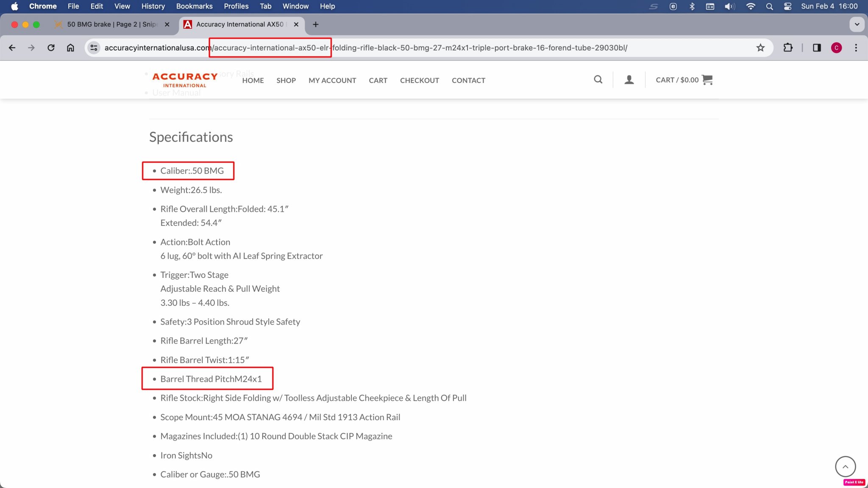Open the Apple menu
The image size is (868, 488).
click(x=14, y=6)
